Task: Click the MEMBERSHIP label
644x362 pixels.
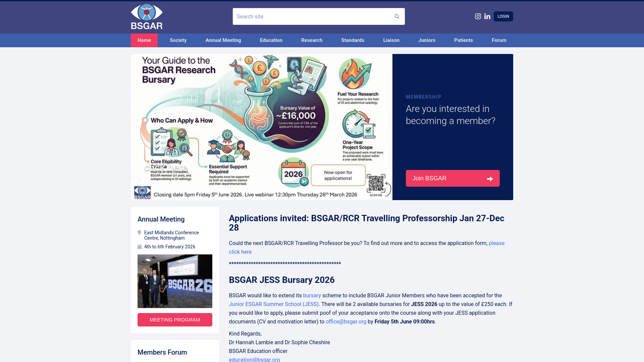Action: [x=424, y=97]
